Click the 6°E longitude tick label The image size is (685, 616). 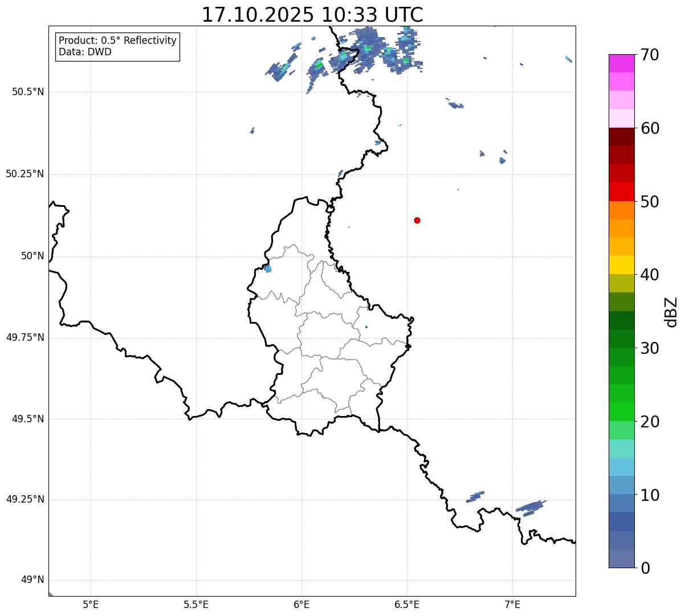tap(301, 604)
